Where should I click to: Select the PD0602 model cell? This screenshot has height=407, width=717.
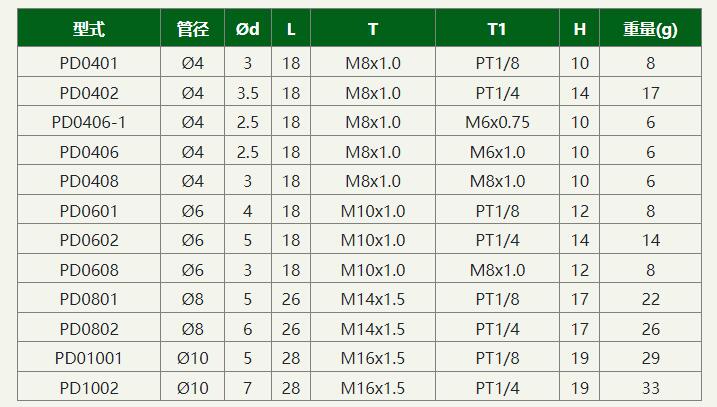point(89,240)
